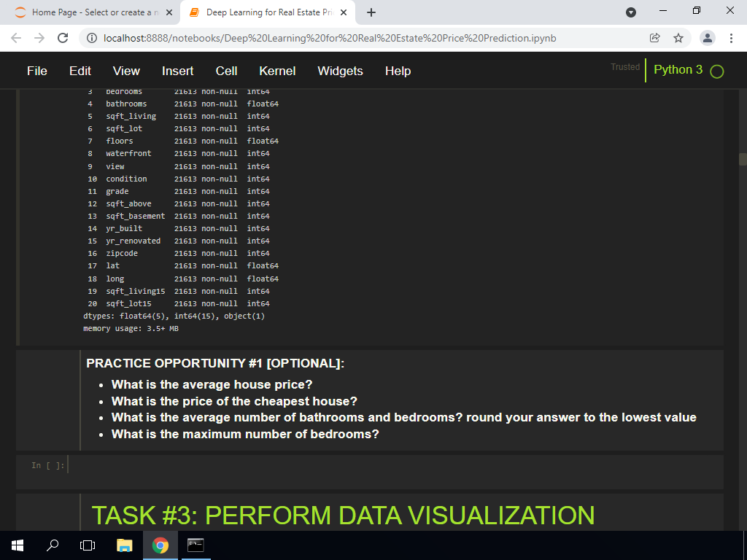This screenshot has height=560, width=747.
Task: Open the Kernel menu
Action: click(277, 71)
